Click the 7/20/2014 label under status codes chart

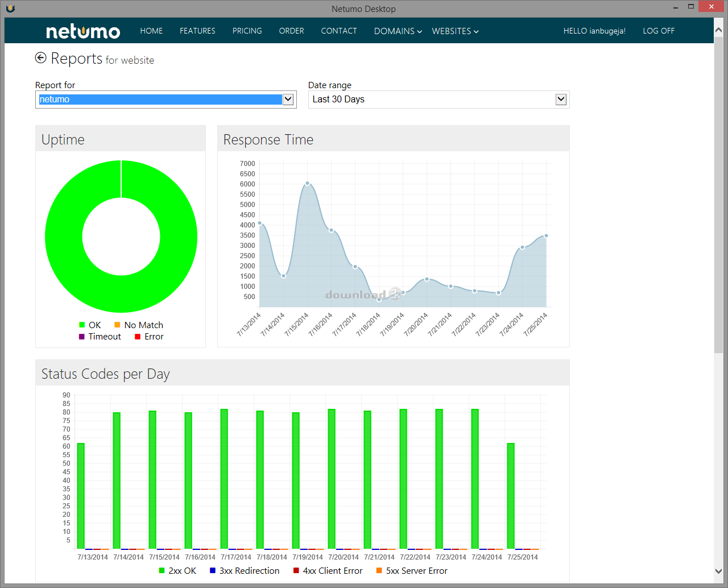click(x=344, y=557)
